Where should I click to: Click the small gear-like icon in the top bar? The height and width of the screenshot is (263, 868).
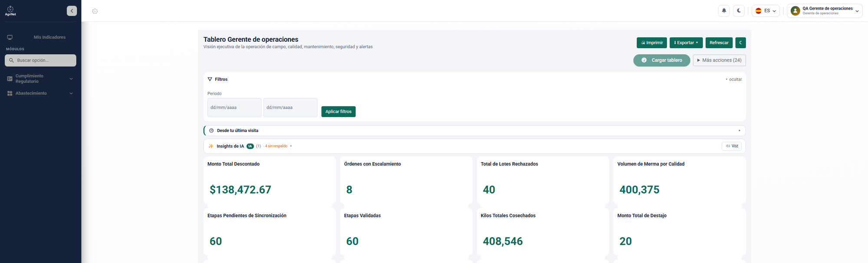pyautogui.click(x=95, y=11)
